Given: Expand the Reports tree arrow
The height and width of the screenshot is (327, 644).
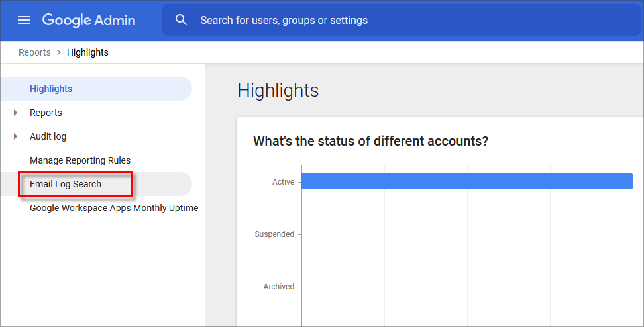Looking at the screenshot, I should [15, 113].
